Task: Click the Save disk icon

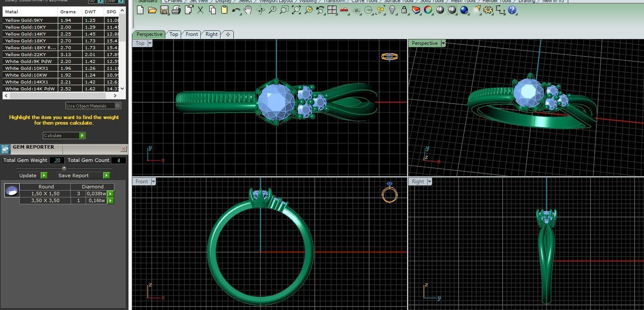Action: [164, 10]
